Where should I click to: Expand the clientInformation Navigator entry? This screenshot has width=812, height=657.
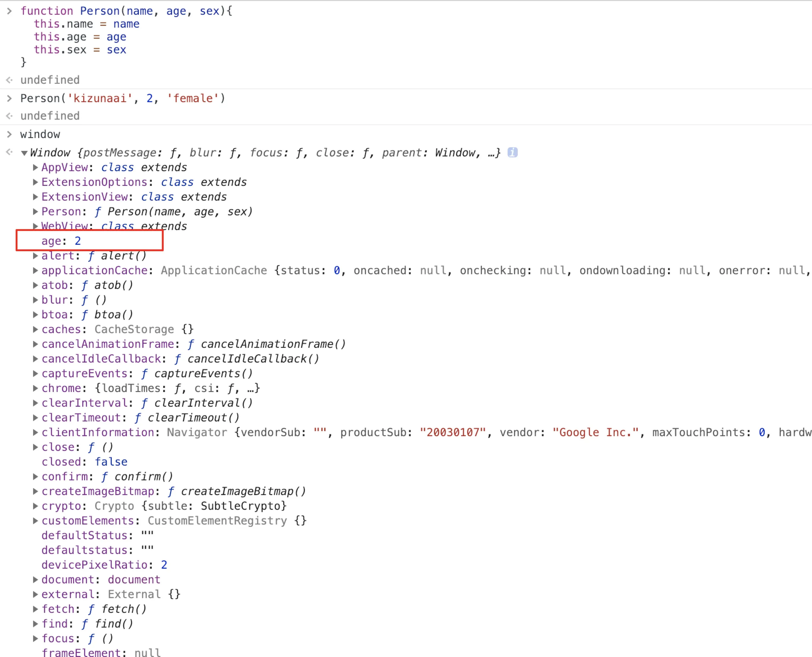35,432
